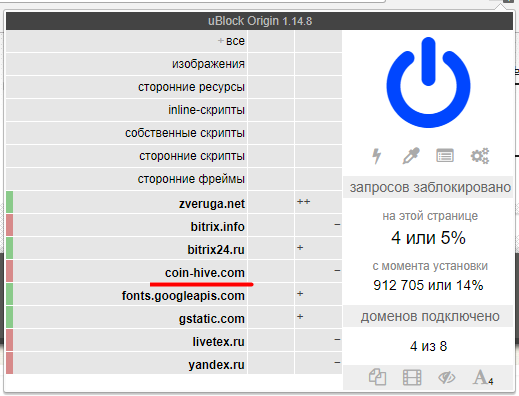Image resolution: width=519 pixels, height=396 pixels.
Task: Click the '912 705 или 14%' statistic
Action: pos(428,285)
